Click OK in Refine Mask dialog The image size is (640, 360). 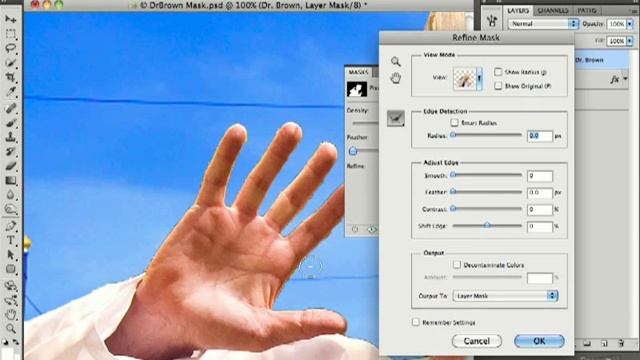coord(539,341)
